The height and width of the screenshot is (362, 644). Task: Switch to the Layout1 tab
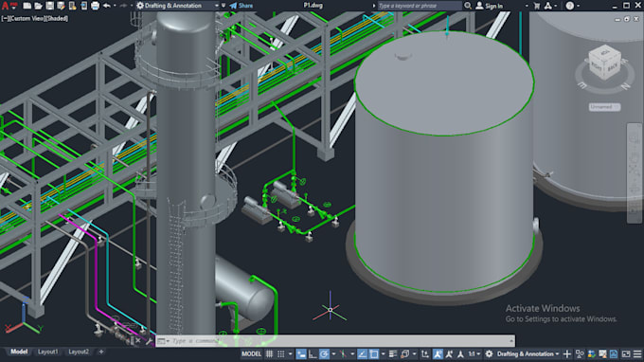[x=48, y=352]
